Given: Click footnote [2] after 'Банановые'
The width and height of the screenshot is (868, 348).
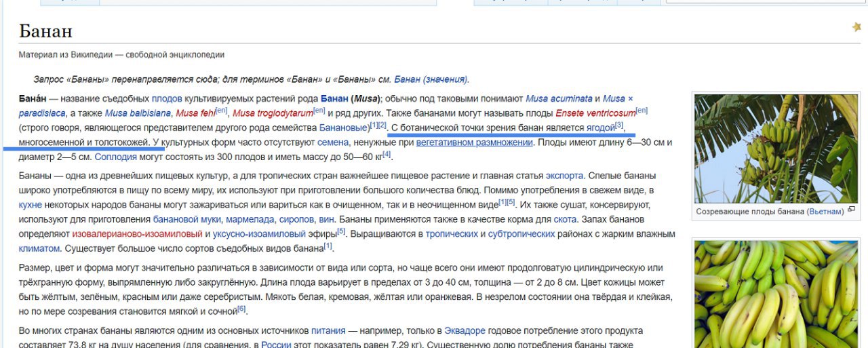Looking at the screenshot, I should point(382,125).
